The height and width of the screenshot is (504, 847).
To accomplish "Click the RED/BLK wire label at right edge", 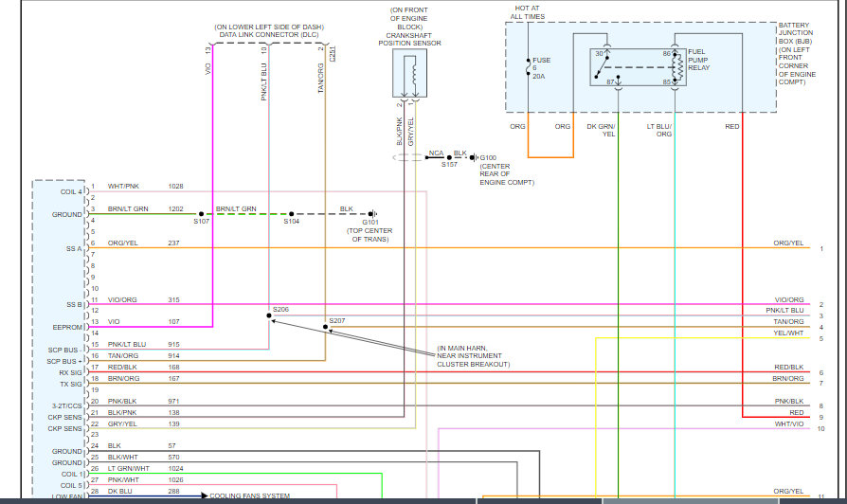I will coord(788,367).
